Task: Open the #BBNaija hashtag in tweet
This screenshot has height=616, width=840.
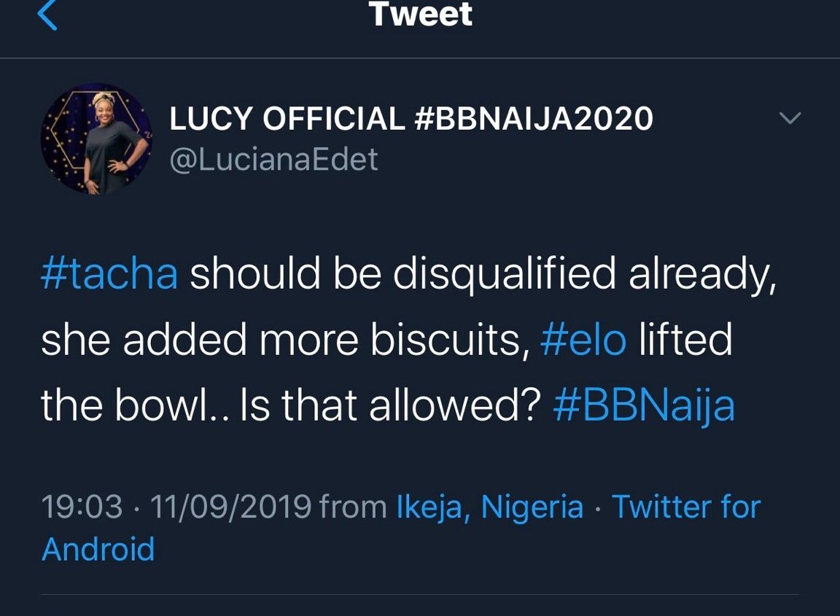Action: [x=644, y=406]
